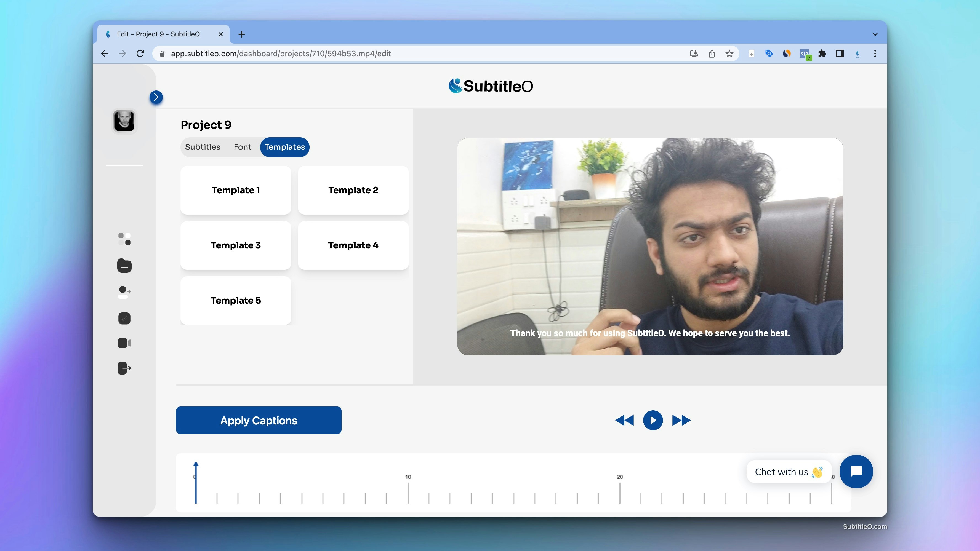
Task: Open the Chrome three-dot menu
Action: pos(875,54)
